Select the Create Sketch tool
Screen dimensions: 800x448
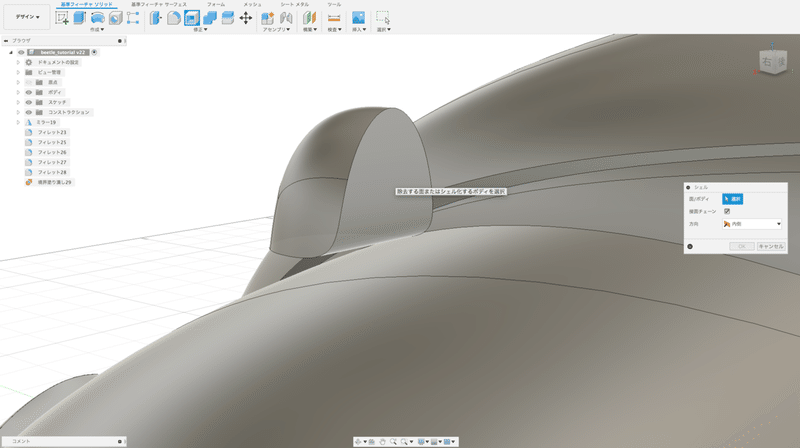[62, 18]
